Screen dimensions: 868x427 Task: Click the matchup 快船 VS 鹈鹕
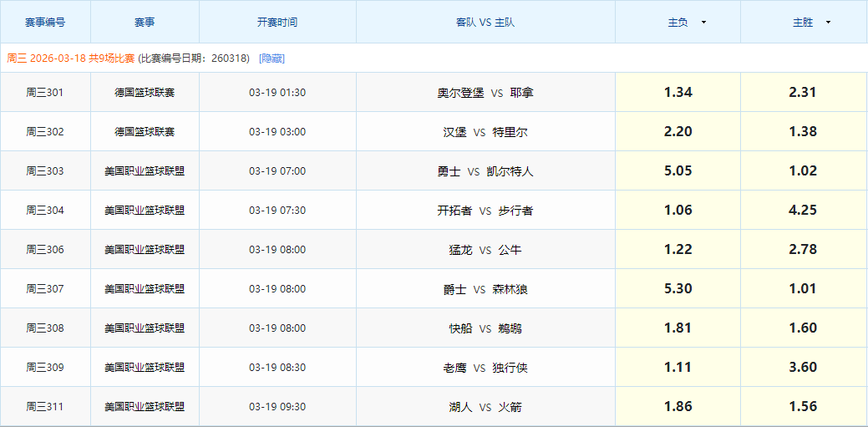(x=485, y=328)
